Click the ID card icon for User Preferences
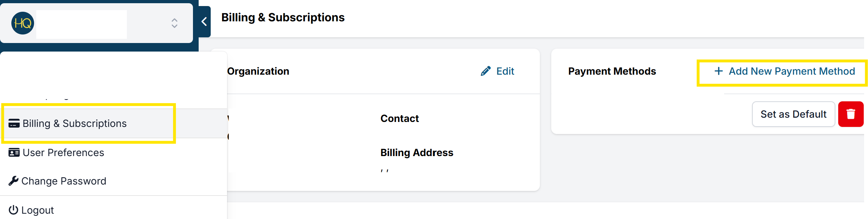Image resolution: width=868 pixels, height=219 pixels. click(14, 153)
